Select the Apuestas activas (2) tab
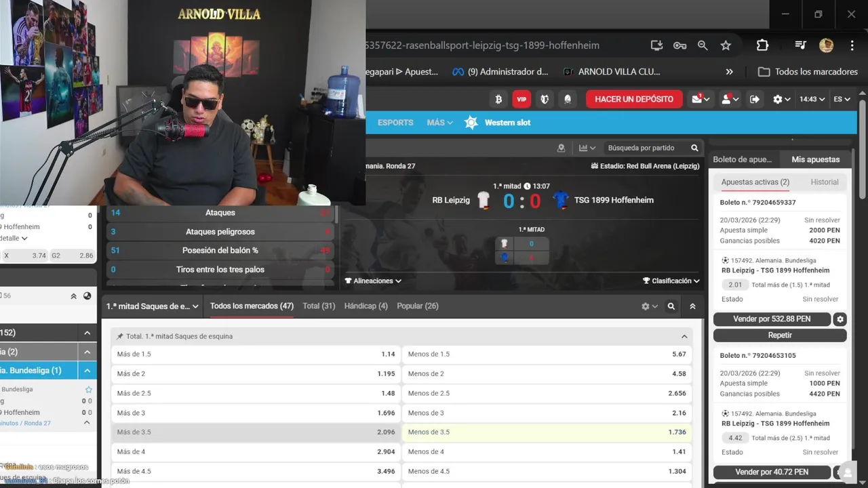 pyautogui.click(x=755, y=182)
